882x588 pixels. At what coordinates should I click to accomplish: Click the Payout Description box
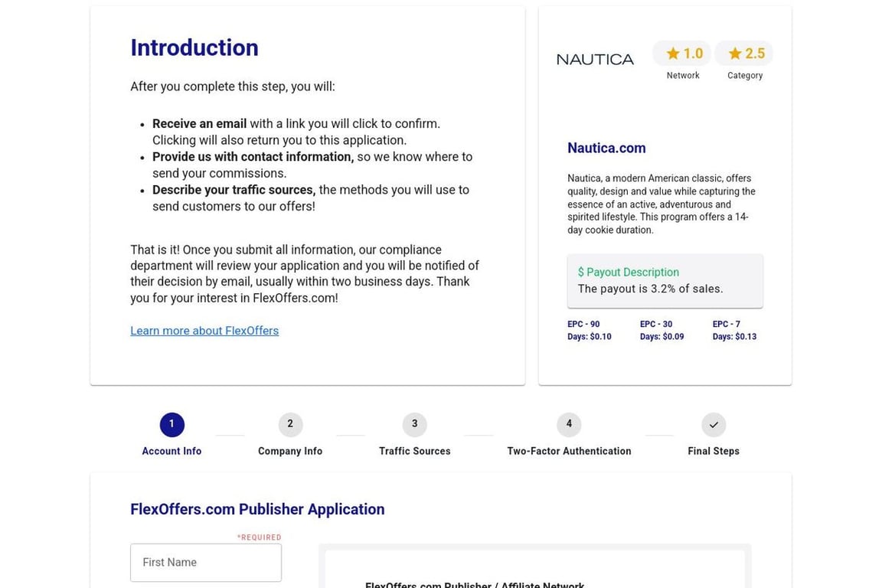coord(665,281)
